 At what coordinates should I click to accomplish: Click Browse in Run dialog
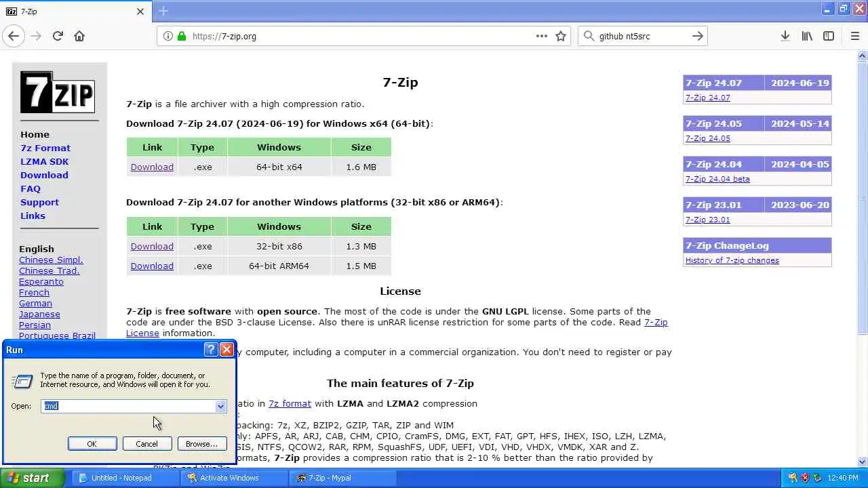(x=201, y=444)
